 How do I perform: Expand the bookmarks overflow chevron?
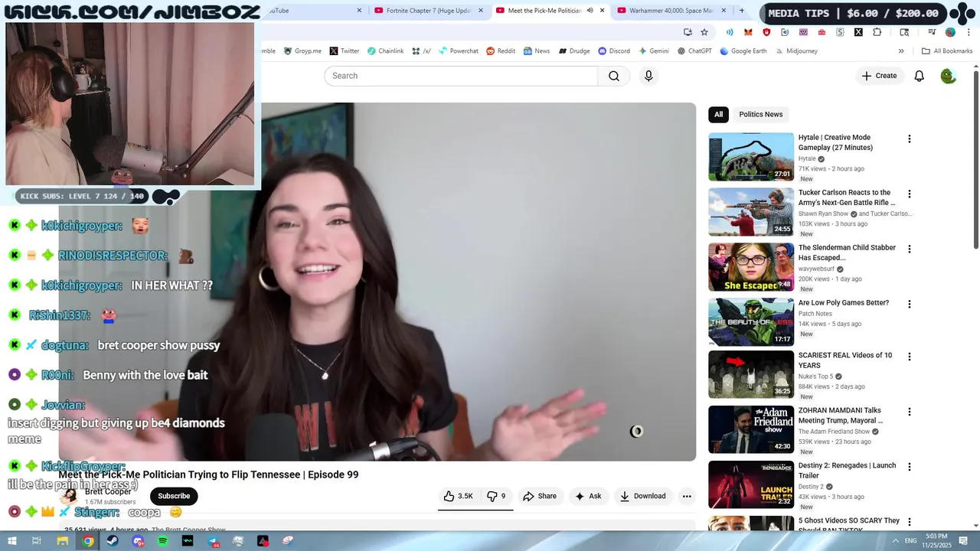click(x=901, y=51)
